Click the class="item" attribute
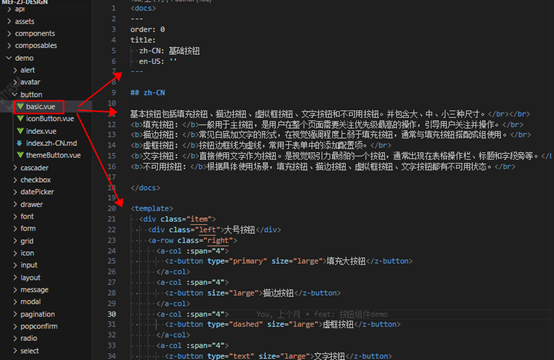The width and height of the screenshot is (554, 360). (x=186, y=219)
